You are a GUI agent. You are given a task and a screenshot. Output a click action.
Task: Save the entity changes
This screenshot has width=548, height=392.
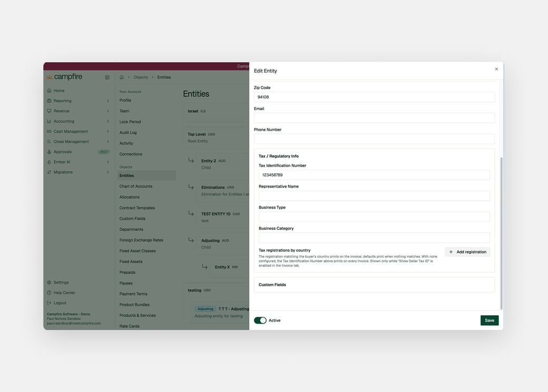pos(490,320)
